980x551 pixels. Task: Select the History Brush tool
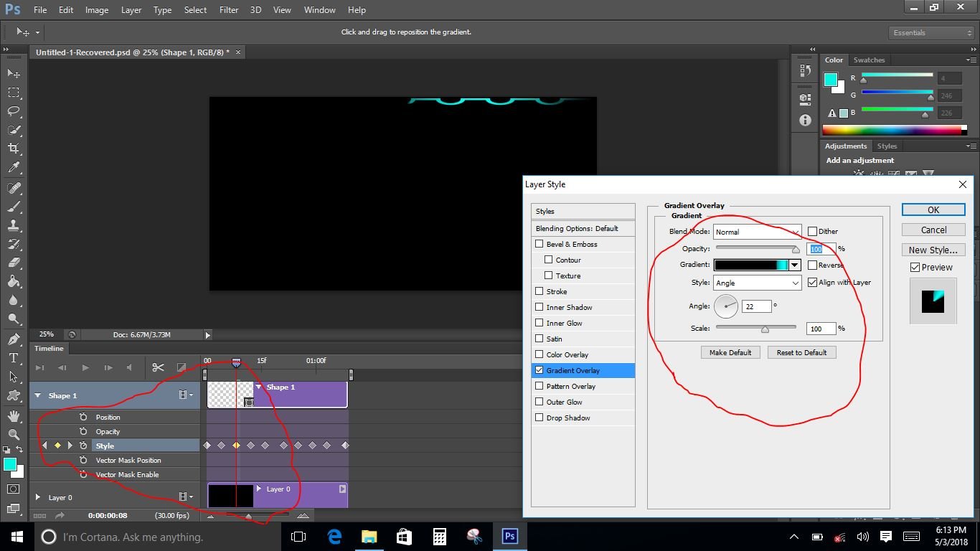[14, 244]
